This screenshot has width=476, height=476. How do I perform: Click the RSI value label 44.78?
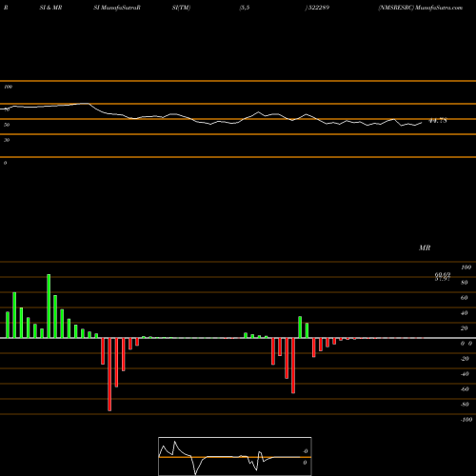pos(438,121)
